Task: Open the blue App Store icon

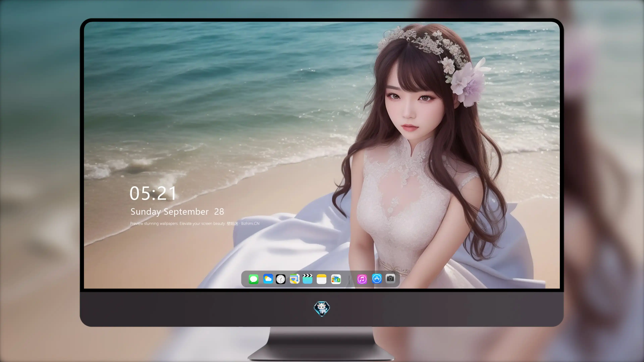Action: 377,279
